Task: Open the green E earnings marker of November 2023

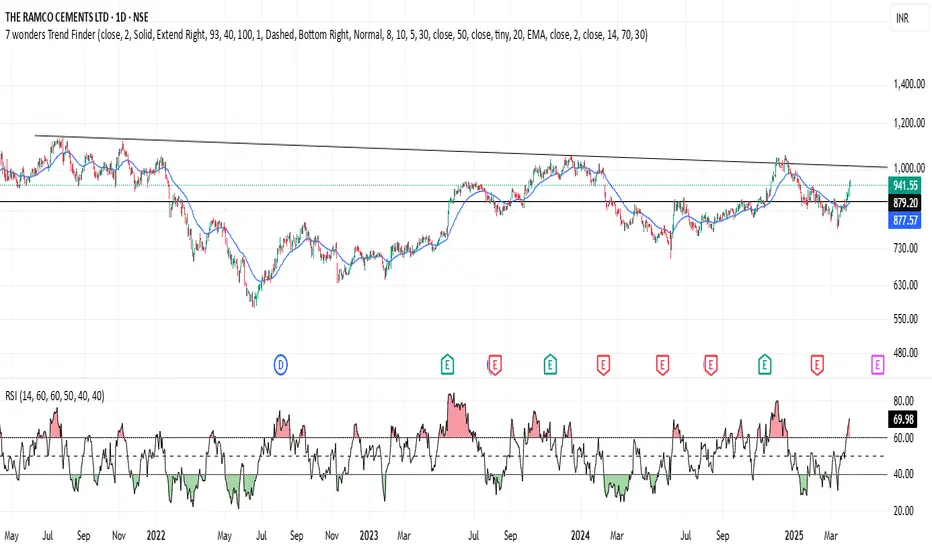Action: click(x=550, y=364)
